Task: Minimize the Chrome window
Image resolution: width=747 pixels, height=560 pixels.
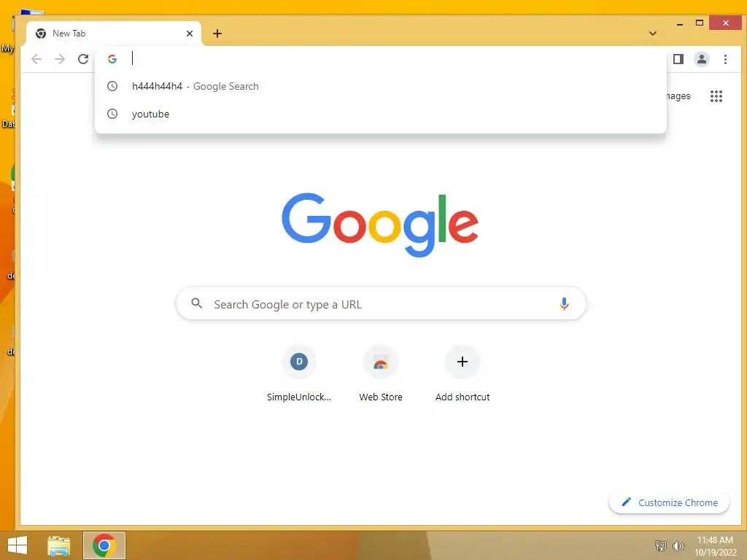Action: pyautogui.click(x=680, y=23)
